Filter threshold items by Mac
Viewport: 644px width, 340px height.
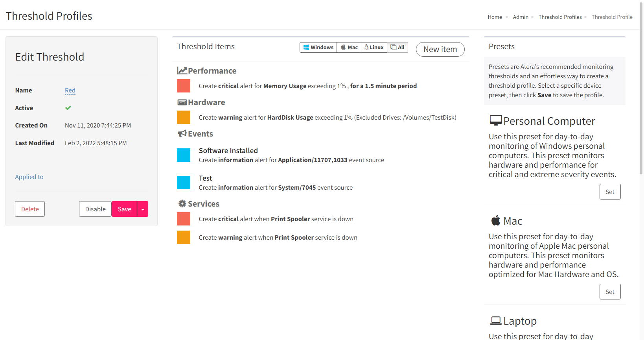coord(349,47)
